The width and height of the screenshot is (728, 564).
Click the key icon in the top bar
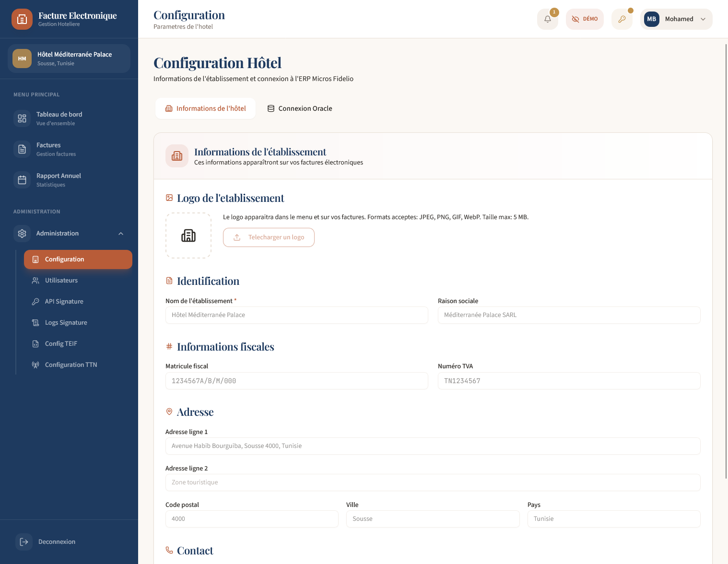point(622,19)
